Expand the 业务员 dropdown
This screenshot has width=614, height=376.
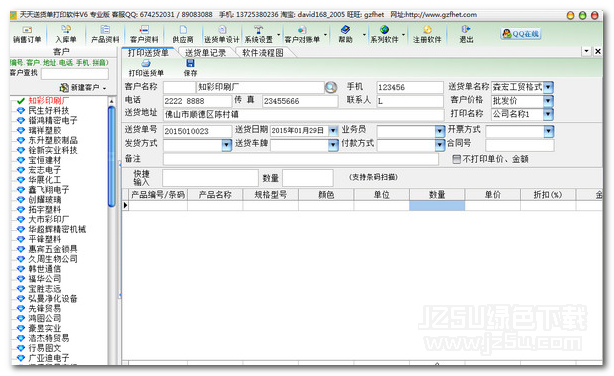coord(440,131)
